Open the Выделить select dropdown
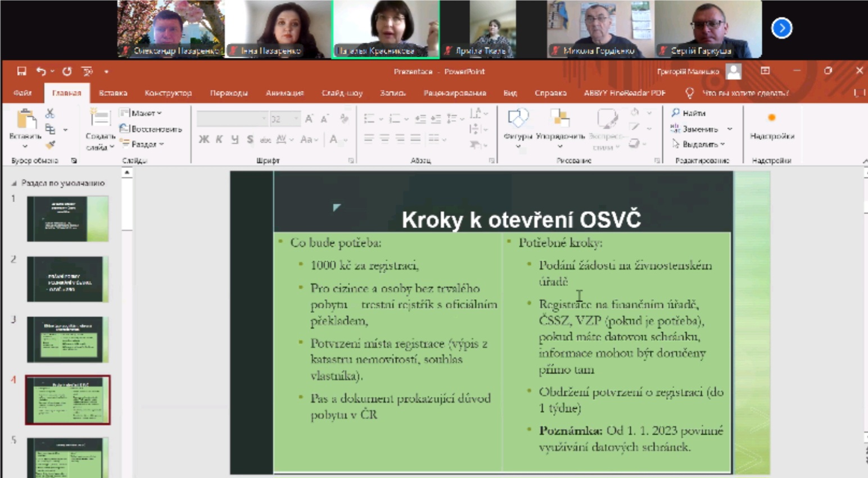This screenshot has height=478, width=868. [699, 144]
